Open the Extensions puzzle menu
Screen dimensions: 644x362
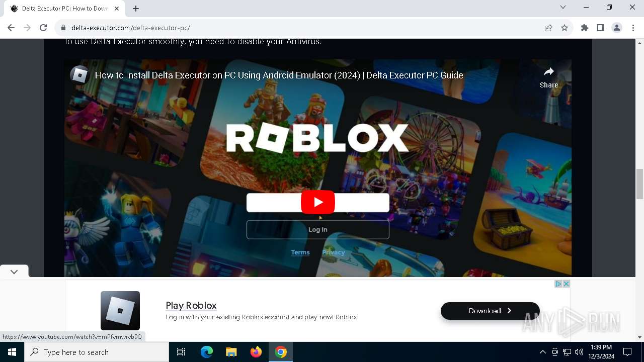click(585, 28)
